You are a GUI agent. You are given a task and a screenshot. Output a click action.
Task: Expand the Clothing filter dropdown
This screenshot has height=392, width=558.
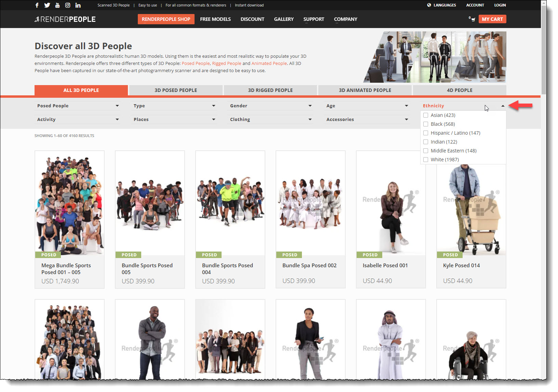(x=271, y=119)
